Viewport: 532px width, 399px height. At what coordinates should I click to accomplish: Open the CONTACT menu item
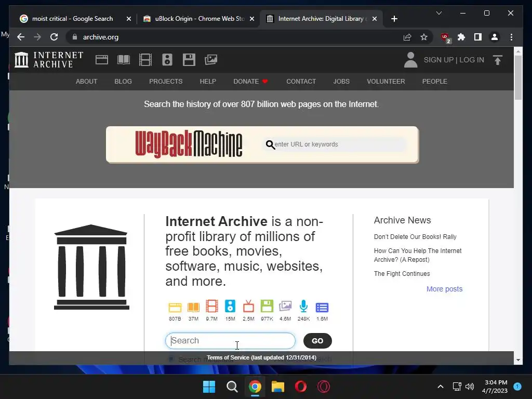tap(301, 82)
